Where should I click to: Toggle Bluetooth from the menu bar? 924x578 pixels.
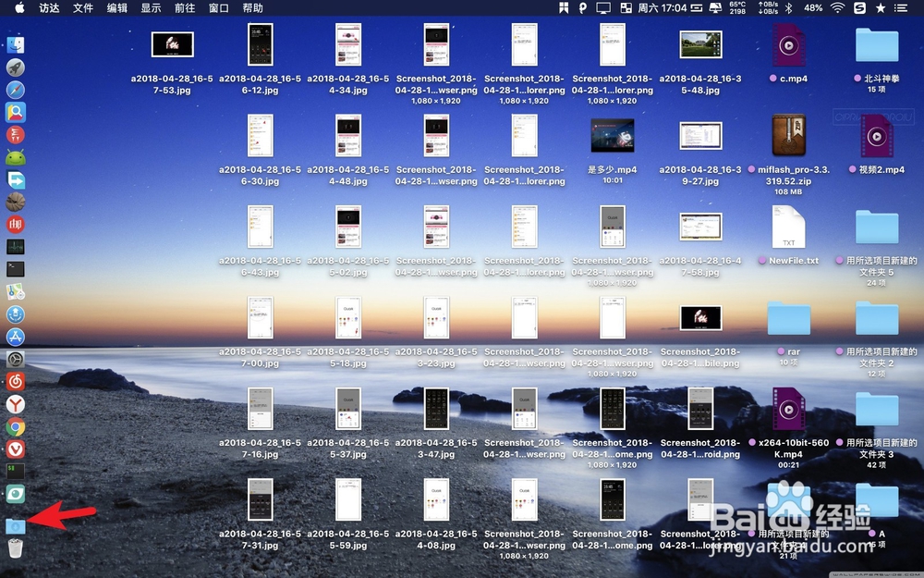tap(789, 8)
